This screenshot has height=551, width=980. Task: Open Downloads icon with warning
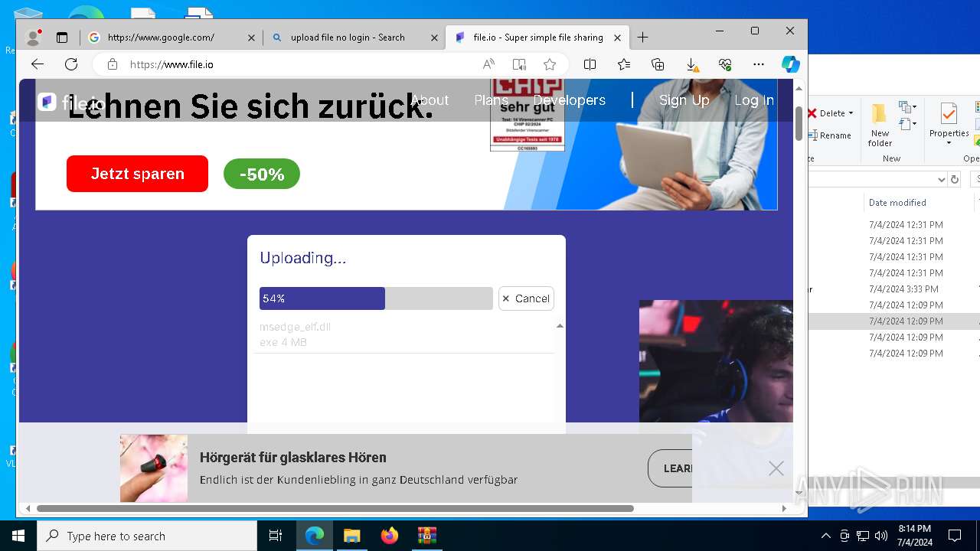(x=691, y=64)
